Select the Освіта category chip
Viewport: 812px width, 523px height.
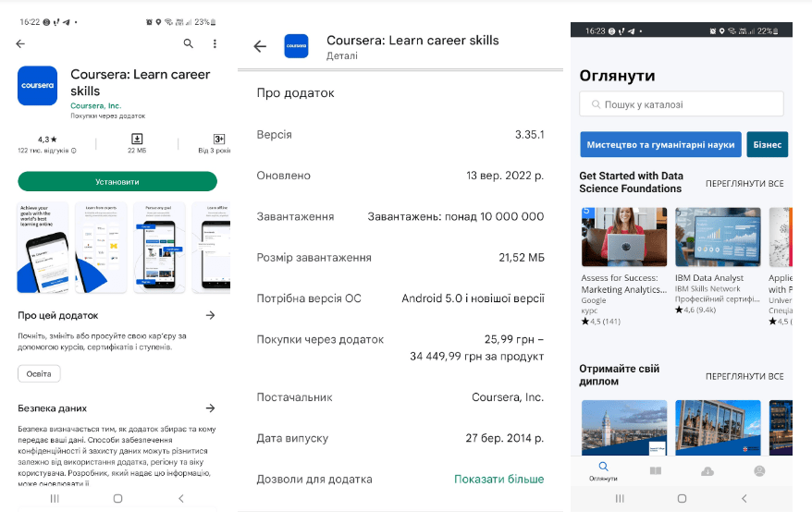tap(39, 373)
